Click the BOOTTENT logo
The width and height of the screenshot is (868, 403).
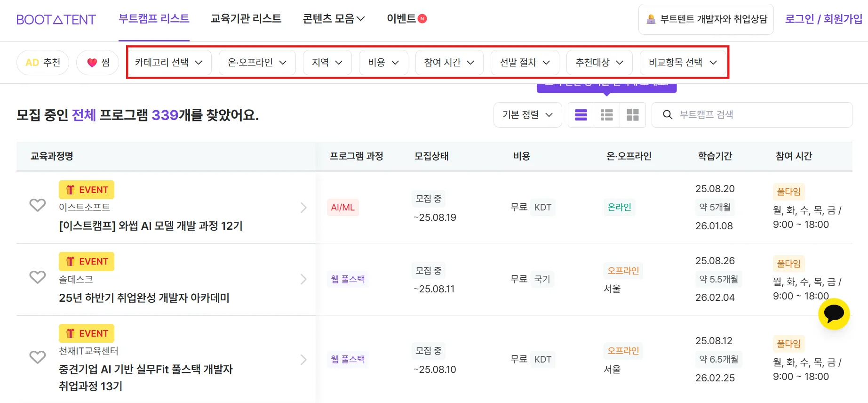click(x=56, y=19)
